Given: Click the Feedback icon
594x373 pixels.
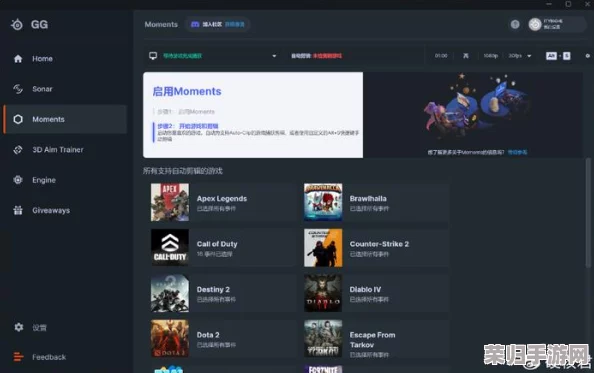Looking at the screenshot, I should coord(18,357).
